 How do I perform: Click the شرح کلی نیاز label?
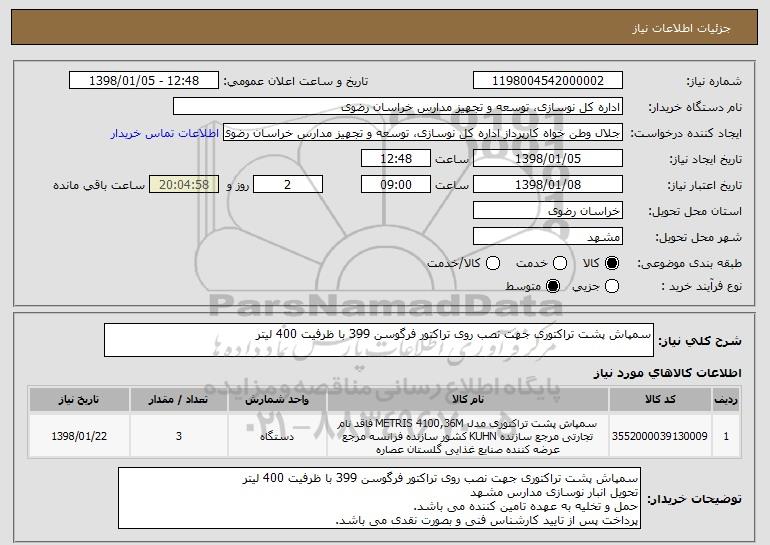tap(700, 341)
